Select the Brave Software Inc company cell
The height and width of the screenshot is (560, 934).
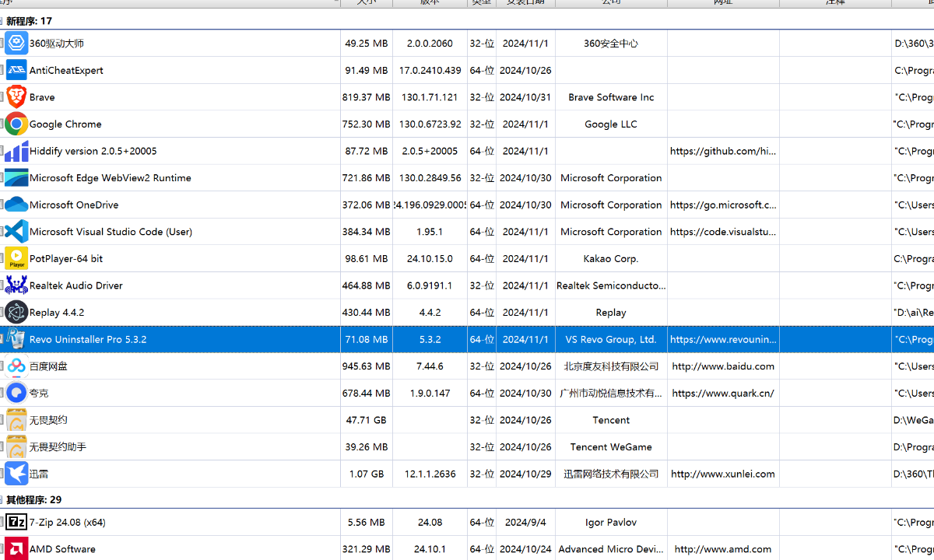[611, 97]
